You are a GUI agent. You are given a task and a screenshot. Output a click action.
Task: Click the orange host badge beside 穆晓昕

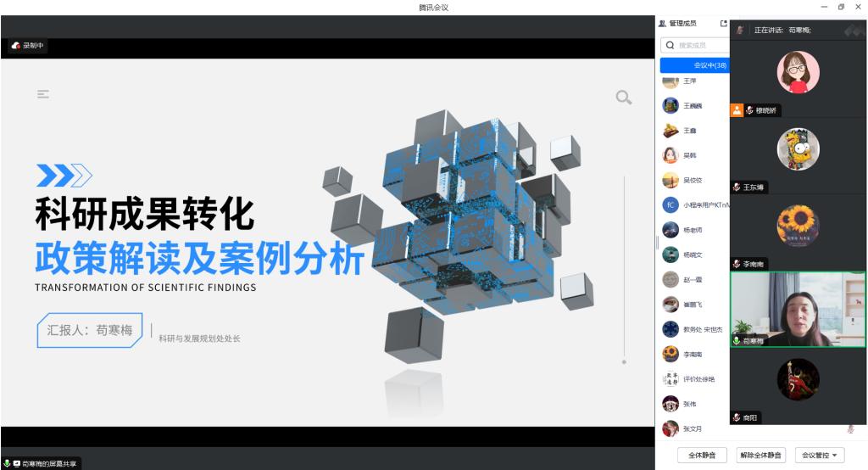pyautogui.click(x=737, y=109)
